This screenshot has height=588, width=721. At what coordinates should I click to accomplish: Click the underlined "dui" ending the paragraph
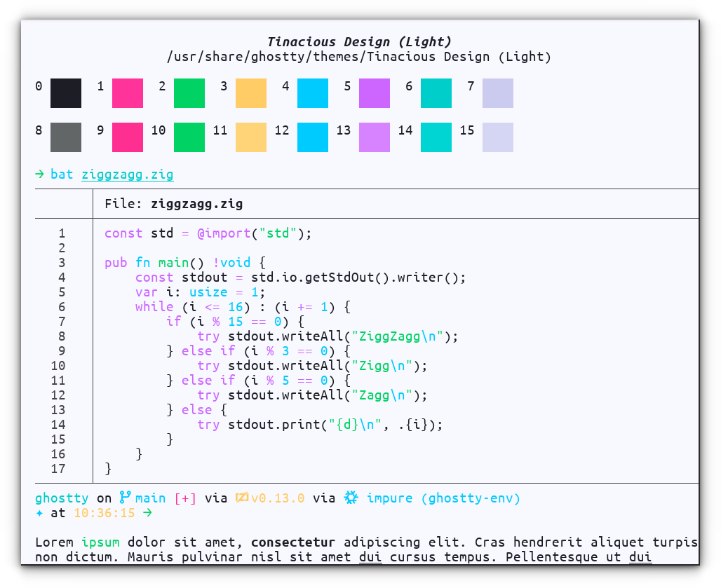pos(640,556)
